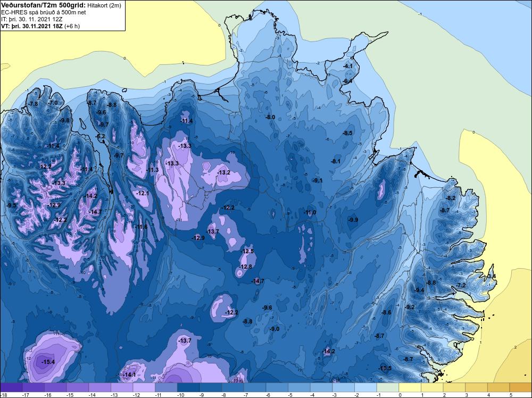Click the -11.0 temperature label
The height and width of the screenshot is (398, 532).
pos(310,213)
